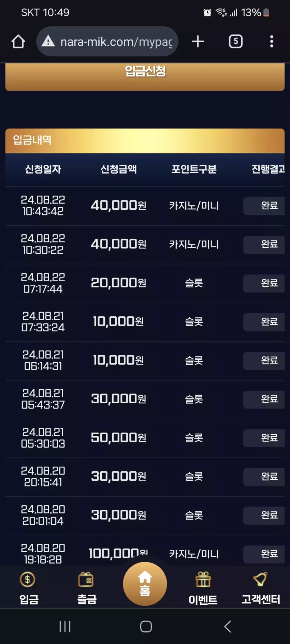Select the 신청금액 column header

tap(118, 169)
